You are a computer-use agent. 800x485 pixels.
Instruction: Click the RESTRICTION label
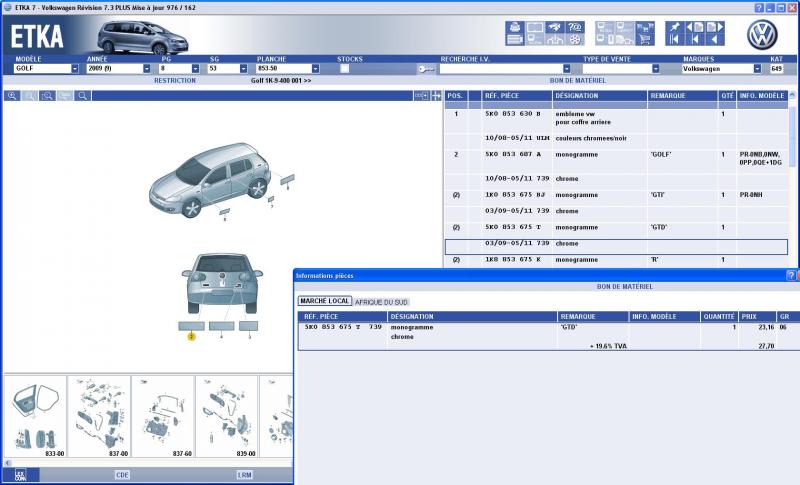tap(175, 81)
